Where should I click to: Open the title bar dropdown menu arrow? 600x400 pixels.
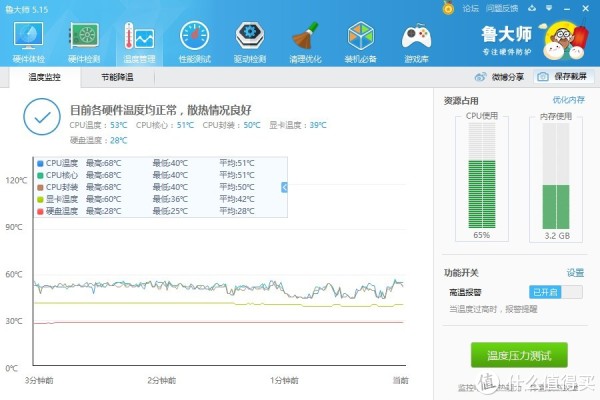pyautogui.click(x=549, y=8)
